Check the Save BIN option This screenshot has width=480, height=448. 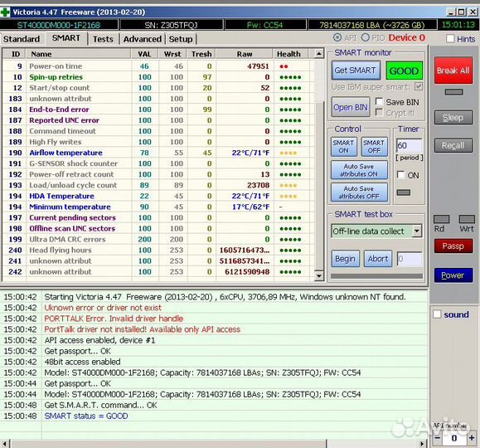pos(379,101)
